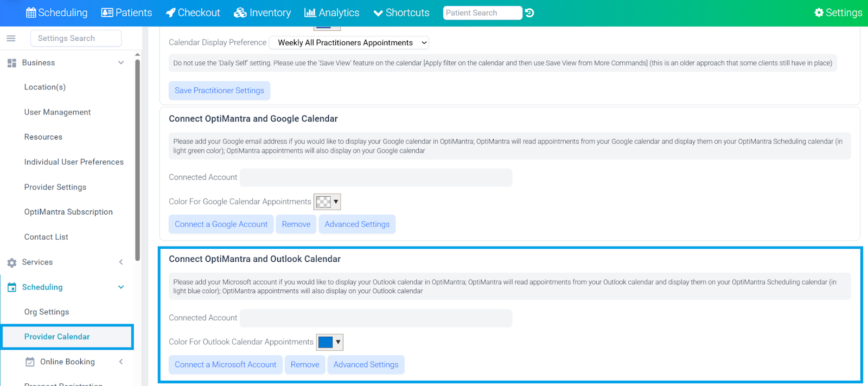The height and width of the screenshot is (386, 868).
Task: Open the Scheduling top menu
Action: point(57,12)
